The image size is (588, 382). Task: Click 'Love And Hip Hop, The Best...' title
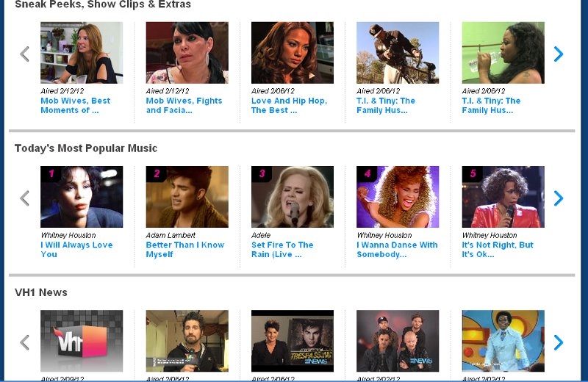point(289,106)
